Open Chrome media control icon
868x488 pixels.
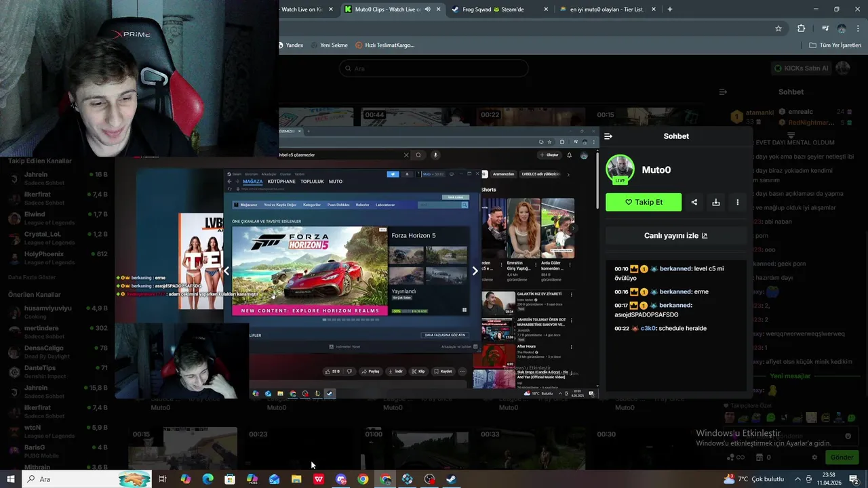(825, 28)
